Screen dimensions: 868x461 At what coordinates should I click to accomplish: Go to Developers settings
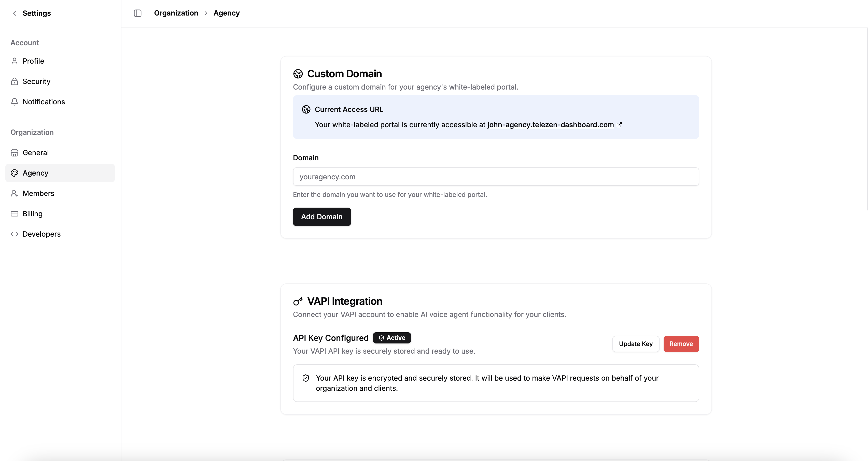coord(60,234)
